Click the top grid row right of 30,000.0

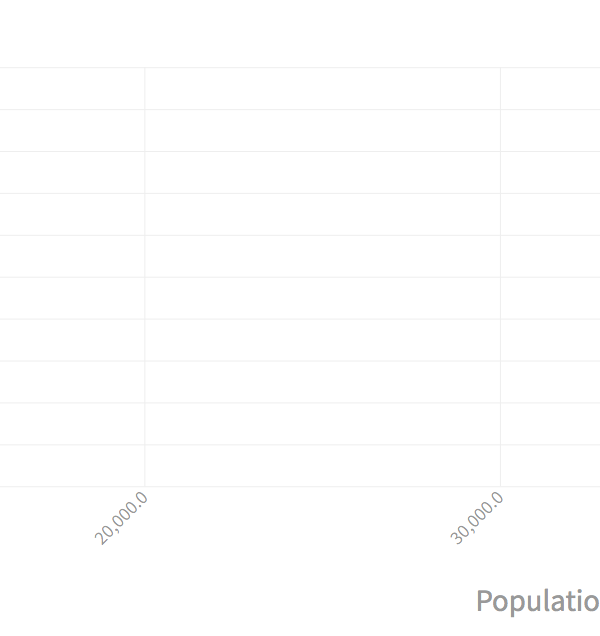(x=550, y=89)
